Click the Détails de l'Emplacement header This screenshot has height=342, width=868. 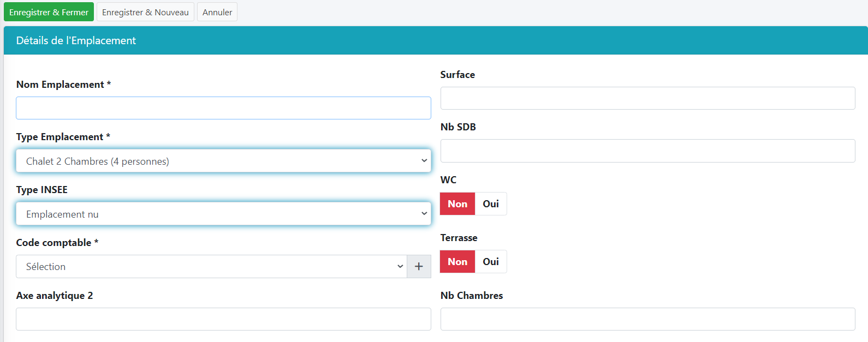click(76, 40)
